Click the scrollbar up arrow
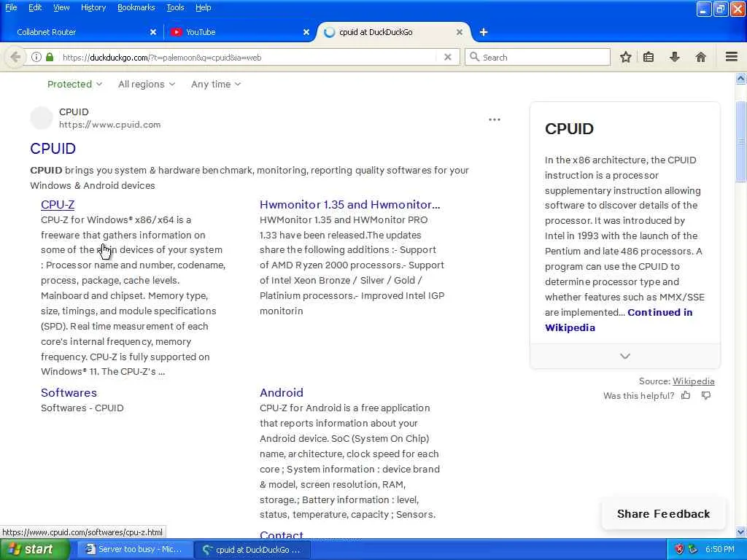The width and height of the screenshot is (747, 560). (x=741, y=79)
